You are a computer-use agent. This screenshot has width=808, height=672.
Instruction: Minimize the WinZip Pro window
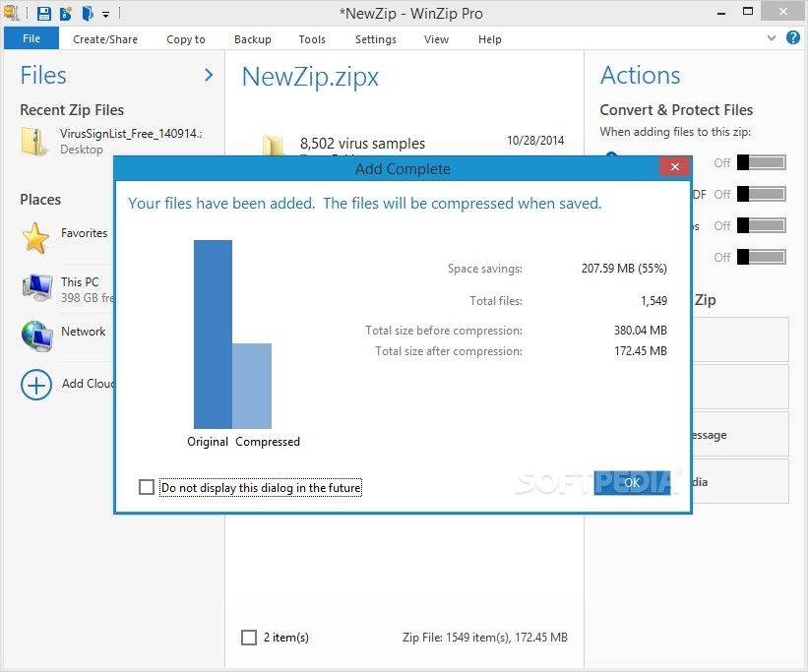pos(721,13)
